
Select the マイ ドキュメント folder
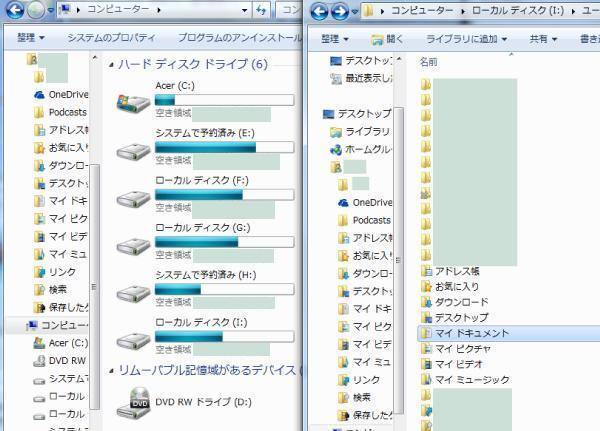pos(471,332)
